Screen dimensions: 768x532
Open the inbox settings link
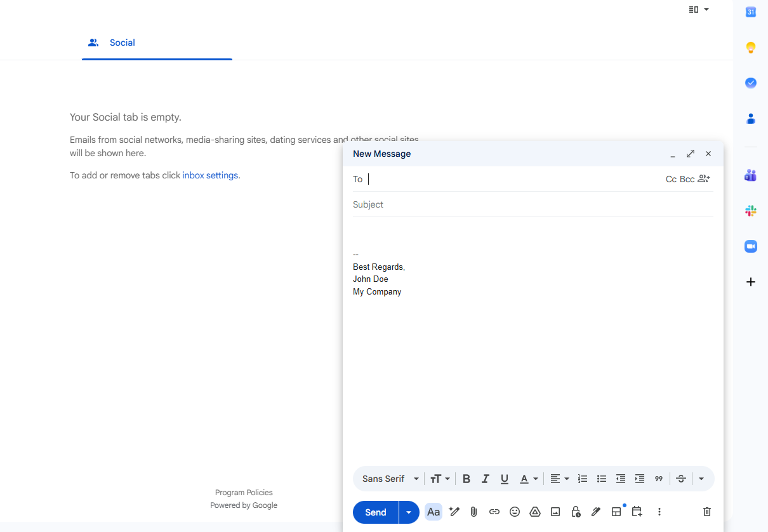click(x=210, y=175)
